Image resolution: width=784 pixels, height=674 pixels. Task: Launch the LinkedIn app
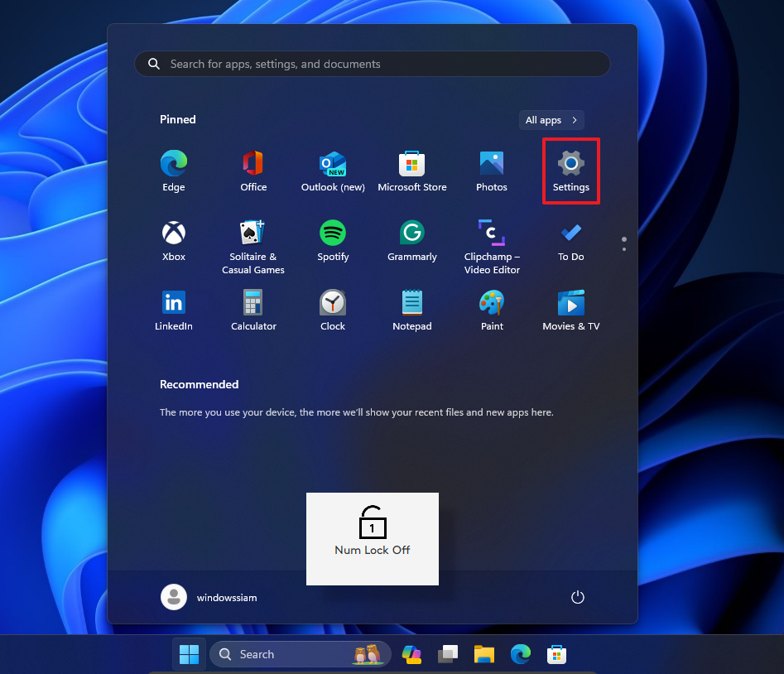tap(174, 311)
